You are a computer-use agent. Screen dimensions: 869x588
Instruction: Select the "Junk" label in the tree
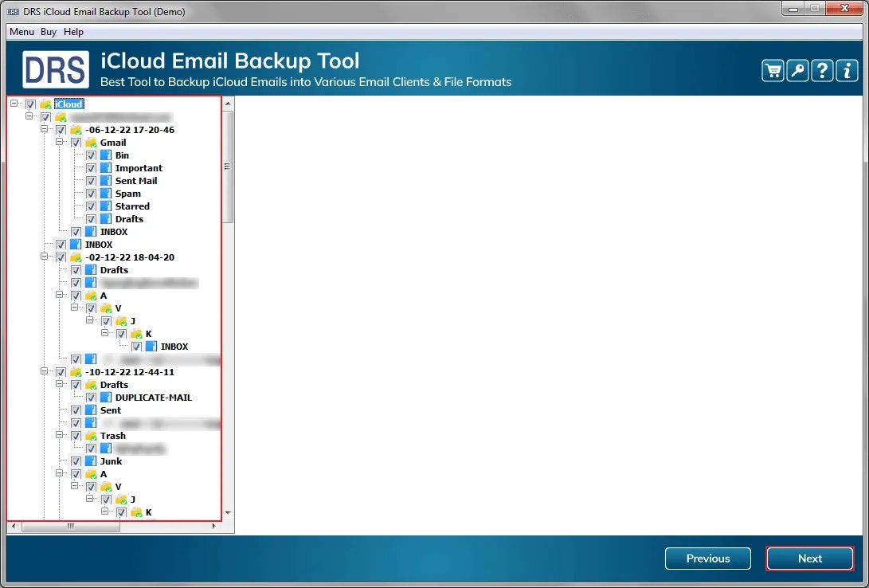click(x=111, y=461)
